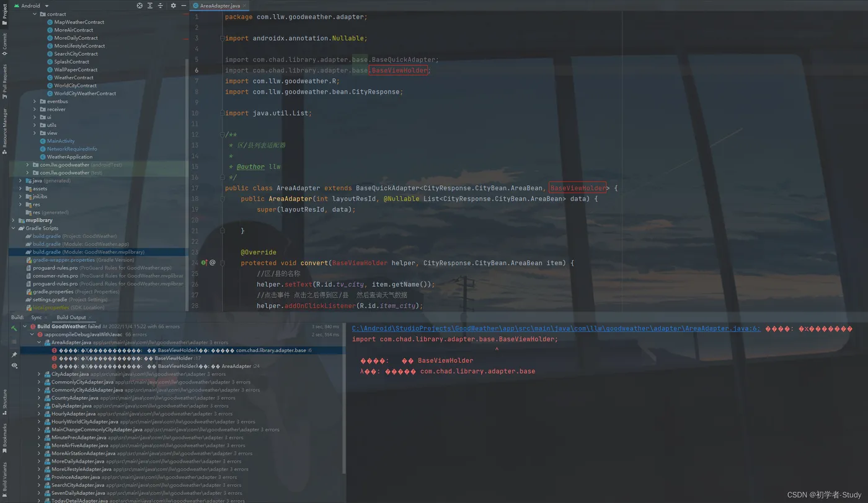Click the Select Opened File target icon

point(139,6)
